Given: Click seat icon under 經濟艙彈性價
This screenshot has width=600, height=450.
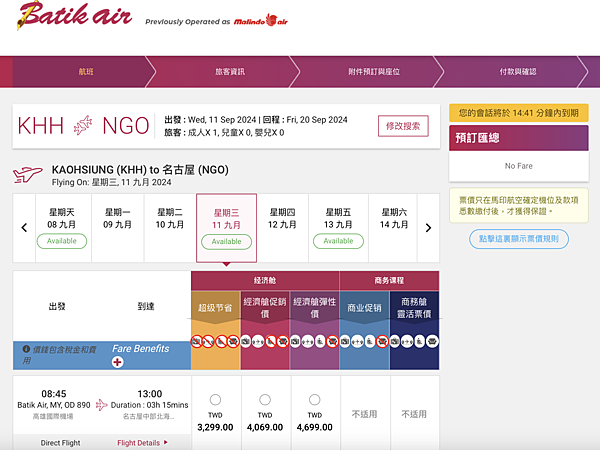Looking at the screenshot, I should click(x=320, y=341).
